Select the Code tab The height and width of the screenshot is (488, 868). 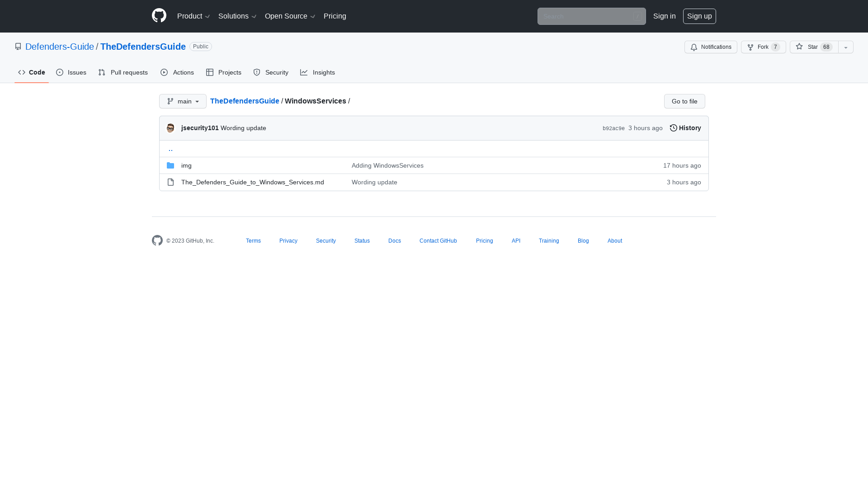(x=32, y=73)
